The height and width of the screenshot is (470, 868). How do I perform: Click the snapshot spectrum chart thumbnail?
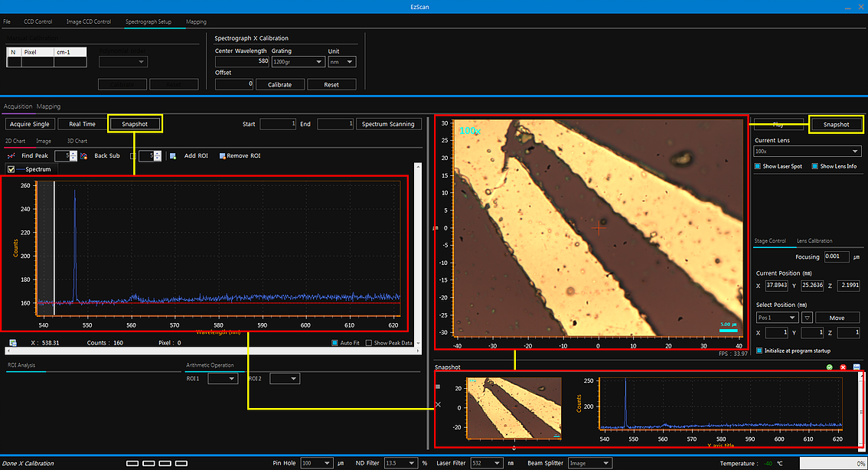click(x=721, y=403)
